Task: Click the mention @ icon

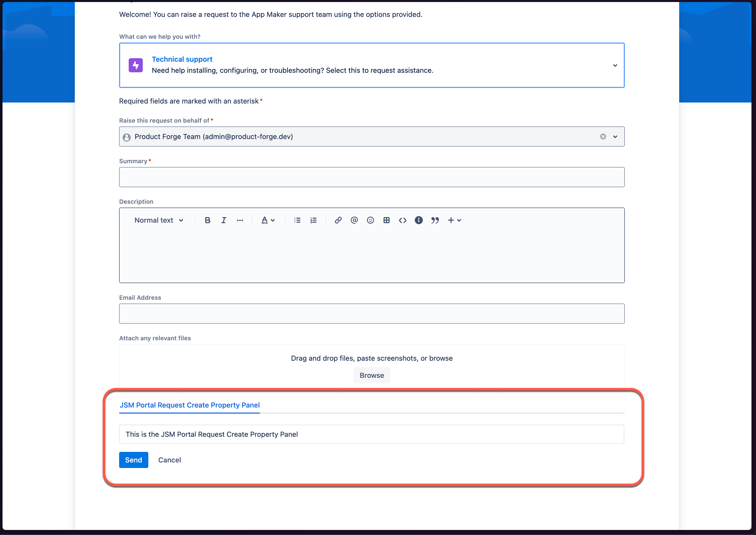Action: pos(354,220)
